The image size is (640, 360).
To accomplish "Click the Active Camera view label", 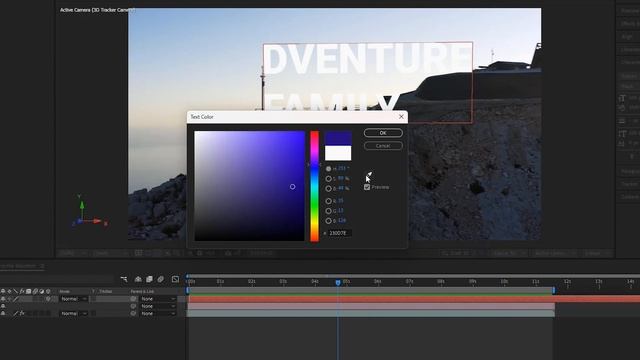I will [x=97, y=10].
